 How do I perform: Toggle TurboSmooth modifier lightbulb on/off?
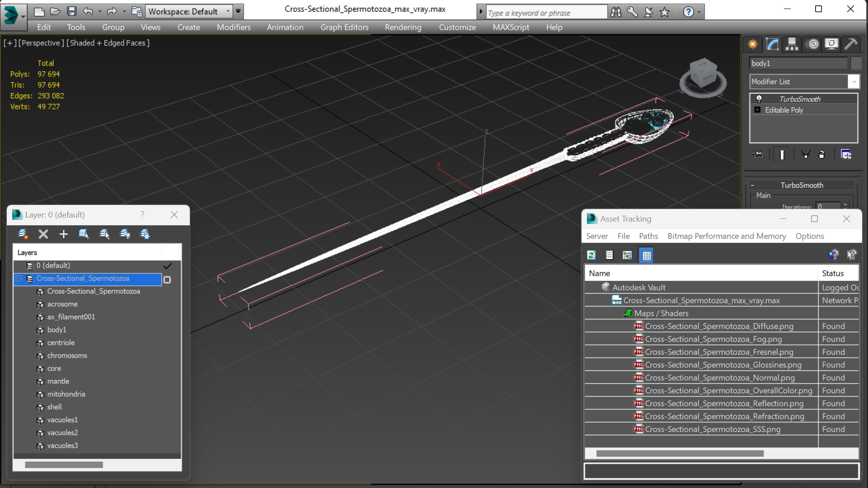click(759, 99)
